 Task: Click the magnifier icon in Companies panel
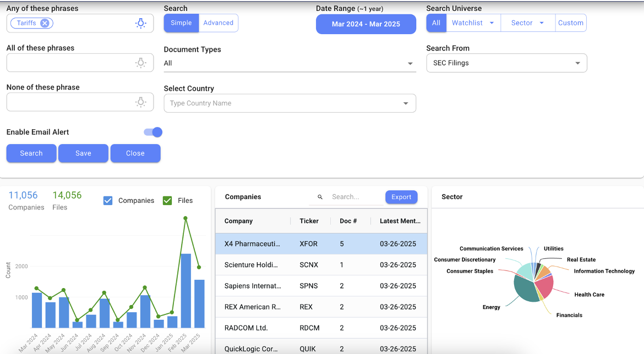[320, 197]
